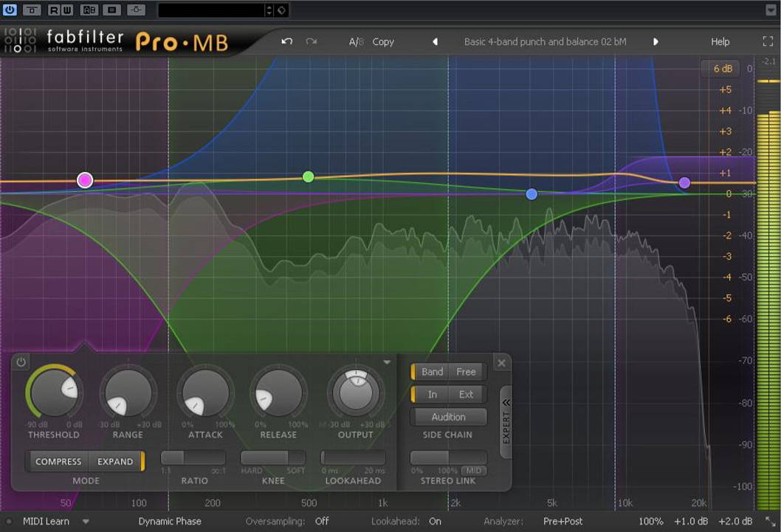Open the MIDI Learn dropdown arrow
The image size is (781, 532).
[86, 522]
